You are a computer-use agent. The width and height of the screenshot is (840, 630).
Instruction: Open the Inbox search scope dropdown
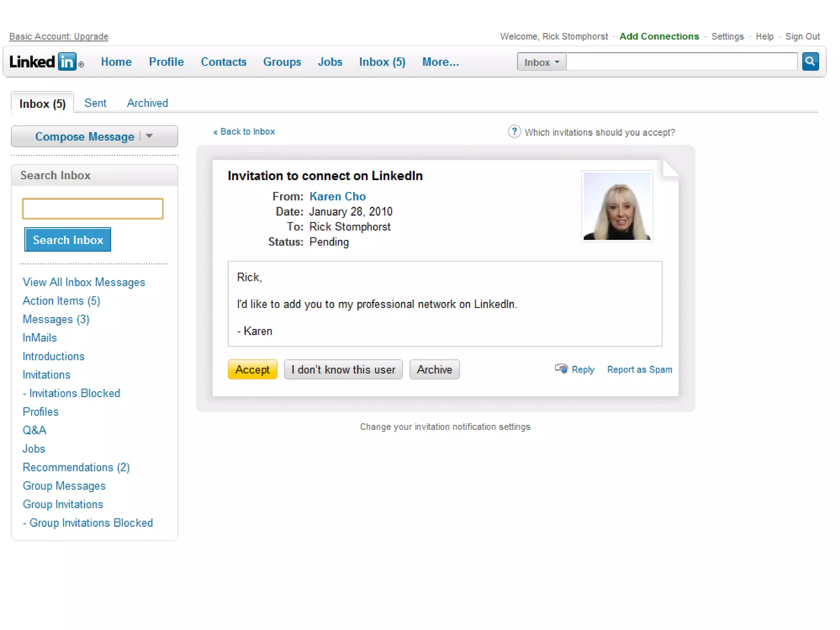click(x=541, y=62)
